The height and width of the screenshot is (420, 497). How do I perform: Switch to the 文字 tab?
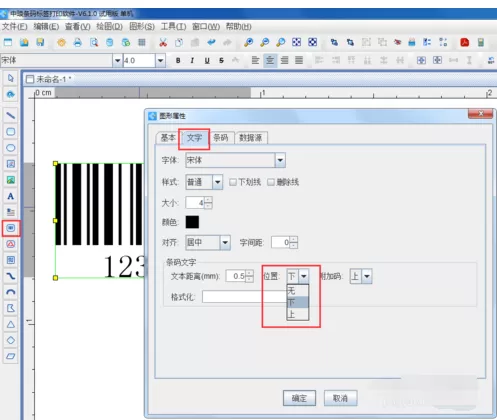[194, 138]
